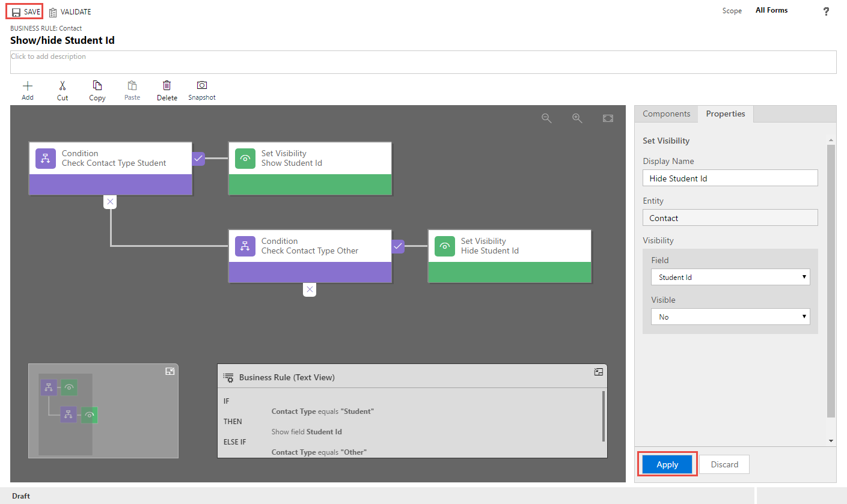Open the Scope All Forms selector
The width and height of the screenshot is (847, 504).
coord(771,10)
